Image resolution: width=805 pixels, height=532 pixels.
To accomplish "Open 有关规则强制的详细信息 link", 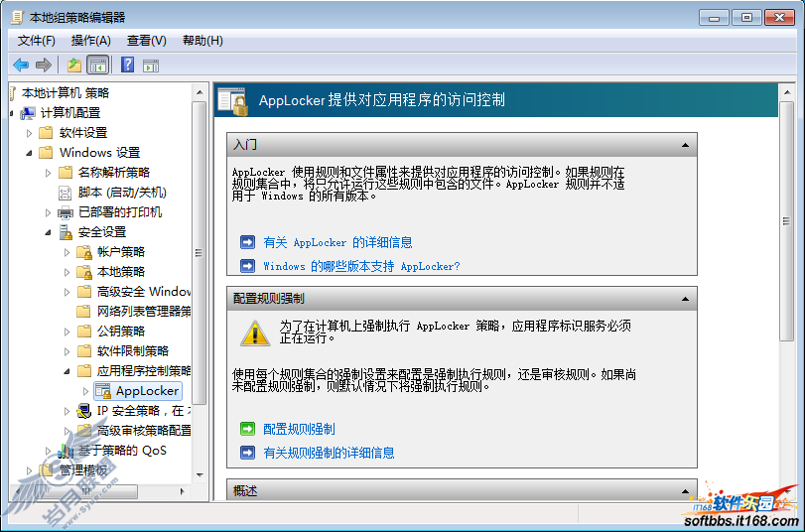I will pos(329,453).
